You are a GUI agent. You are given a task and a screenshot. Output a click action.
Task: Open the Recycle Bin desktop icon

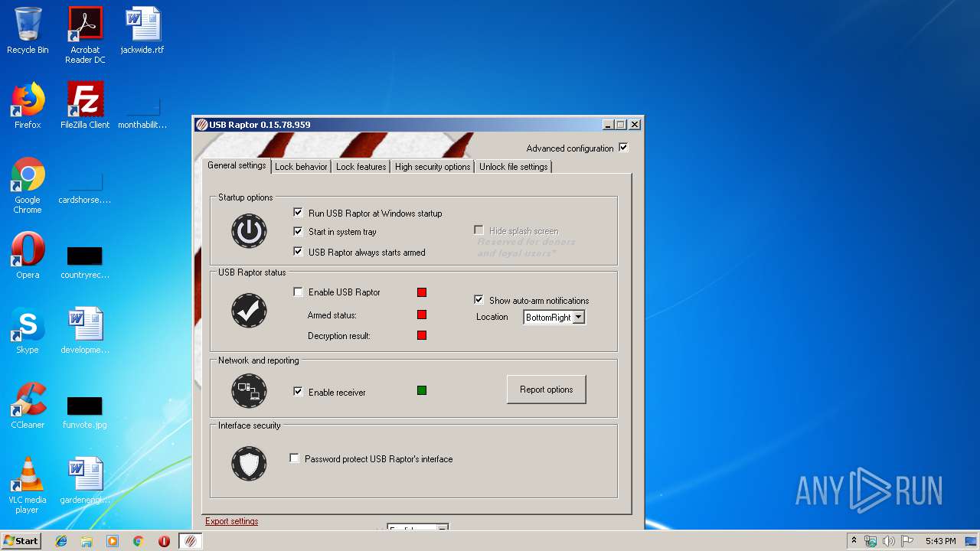pos(28,31)
